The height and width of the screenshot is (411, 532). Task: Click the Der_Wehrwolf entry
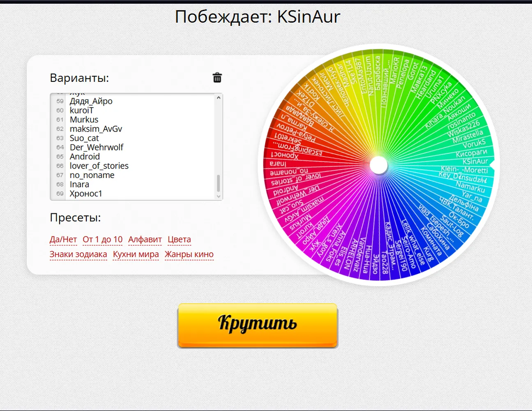point(97,147)
